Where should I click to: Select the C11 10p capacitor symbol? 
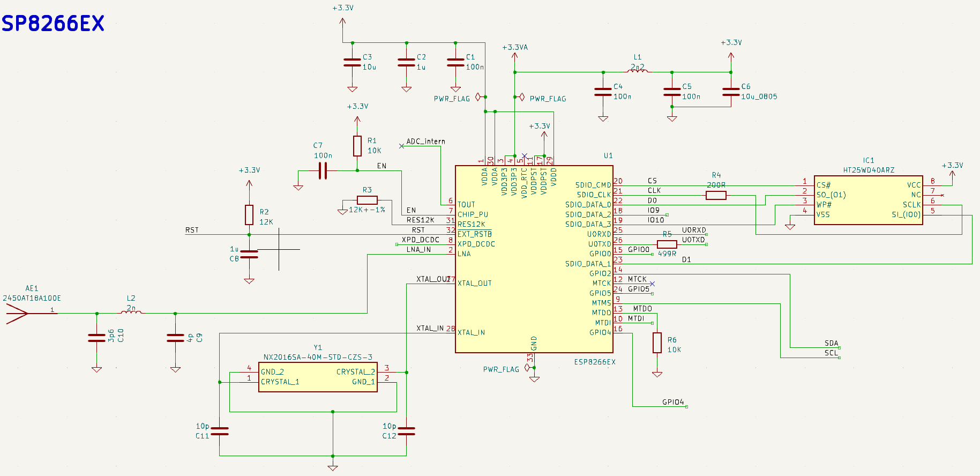point(220,431)
